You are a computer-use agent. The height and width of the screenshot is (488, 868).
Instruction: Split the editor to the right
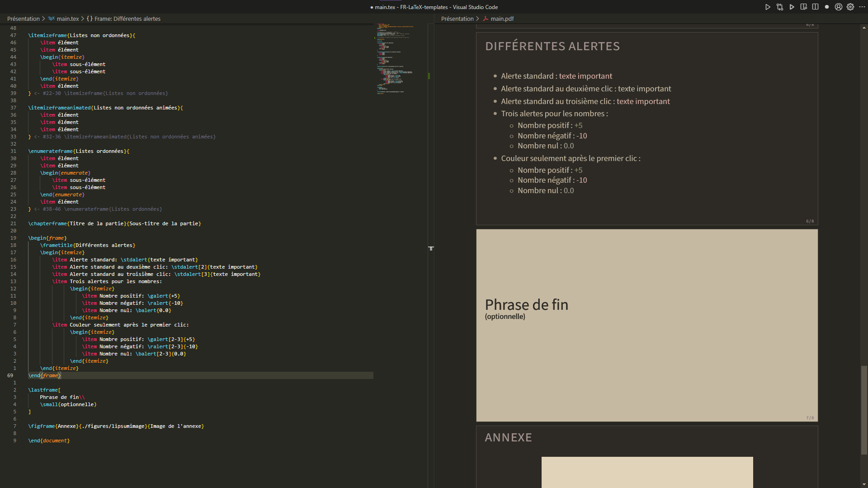pyautogui.click(x=815, y=7)
